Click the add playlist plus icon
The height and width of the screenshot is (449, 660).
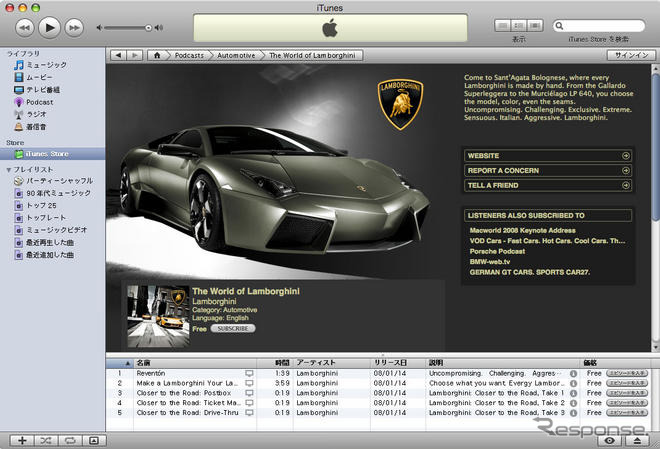pos(21,440)
